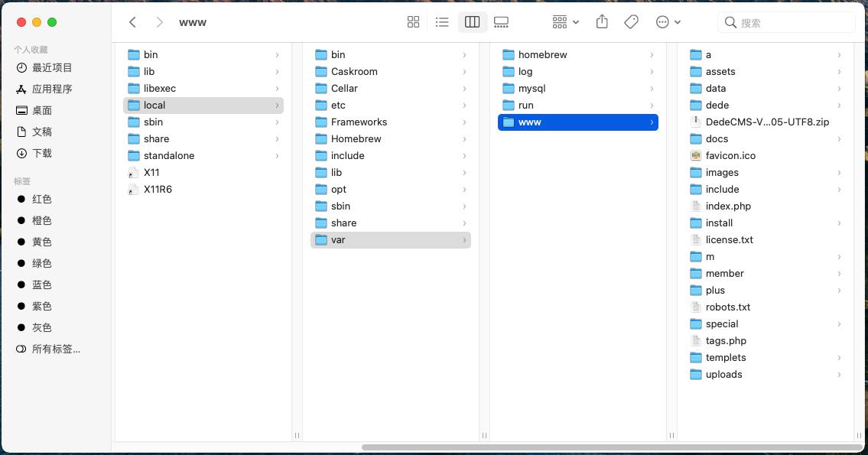The height and width of the screenshot is (455, 868).
Task: Select the data folder name
Action: (716, 89)
